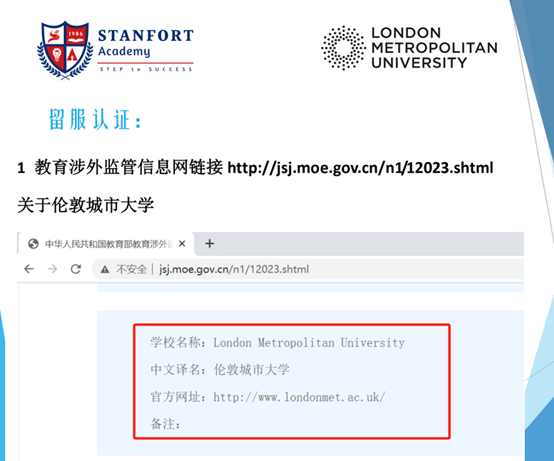This screenshot has height=461, width=554.
Task: Click the address bar jsj.moe.gov.cn URL
Action: coord(234,269)
